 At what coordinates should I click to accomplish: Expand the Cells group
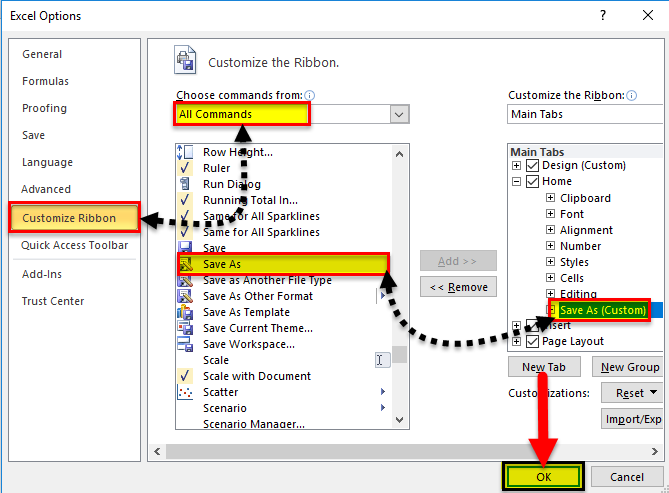550,277
